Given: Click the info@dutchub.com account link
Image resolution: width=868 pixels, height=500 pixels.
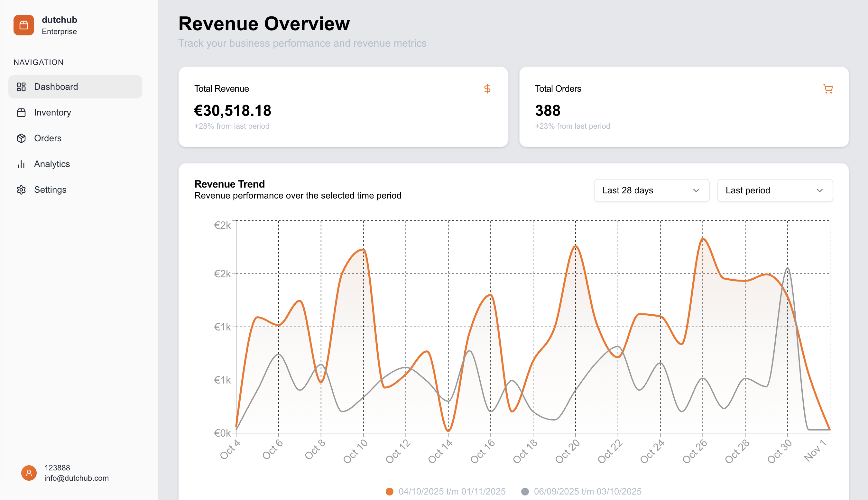Looking at the screenshot, I should pos(76,478).
